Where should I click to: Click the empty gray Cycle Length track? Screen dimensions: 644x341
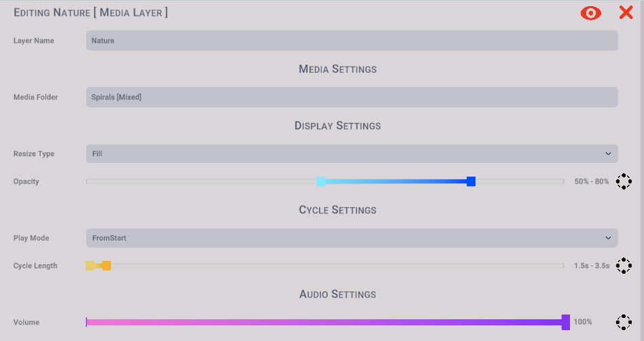point(337,266)
